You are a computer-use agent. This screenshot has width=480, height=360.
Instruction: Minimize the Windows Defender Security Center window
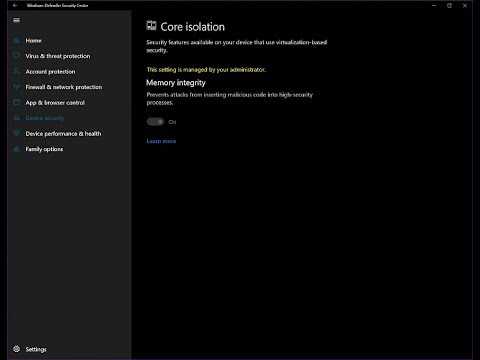pos(434,5)
